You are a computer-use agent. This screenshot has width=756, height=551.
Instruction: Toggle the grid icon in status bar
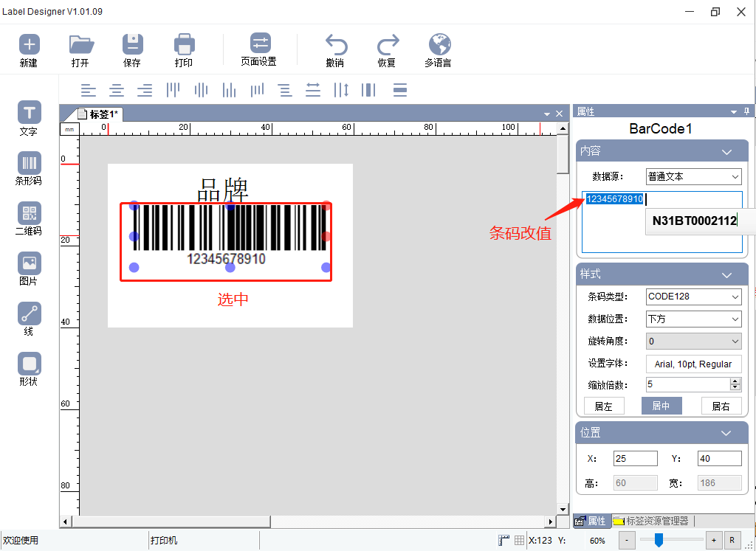(519, 541)
